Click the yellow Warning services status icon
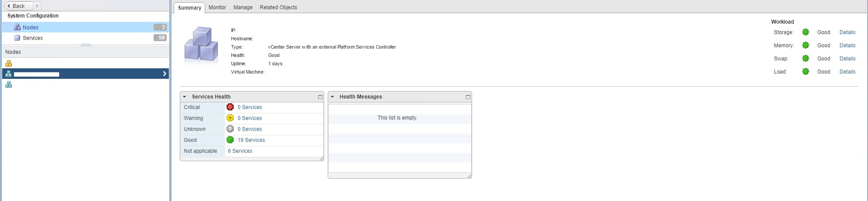868x201 pixels. coord(230,118)
